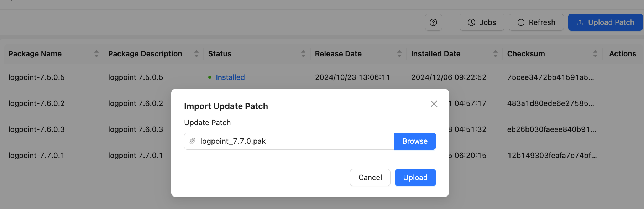Screen dimensions: 644x209
Task: Toggle sorting on the Release Date column
Action: coord(399,53)
